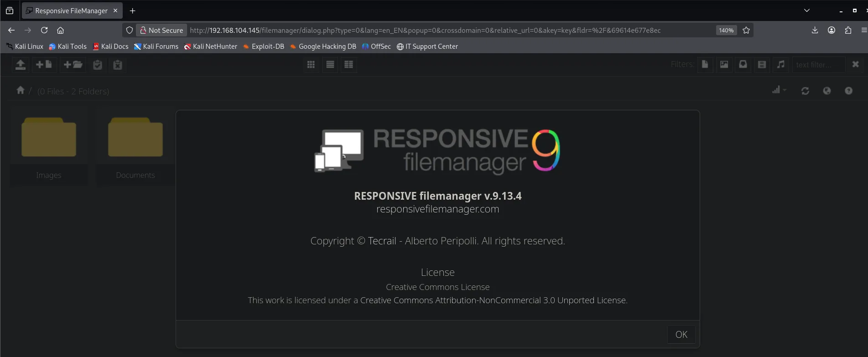This screenshot has height=357, width=868.
Task: Follow the responsivefilemanager.com link
Action: [437, 209]
